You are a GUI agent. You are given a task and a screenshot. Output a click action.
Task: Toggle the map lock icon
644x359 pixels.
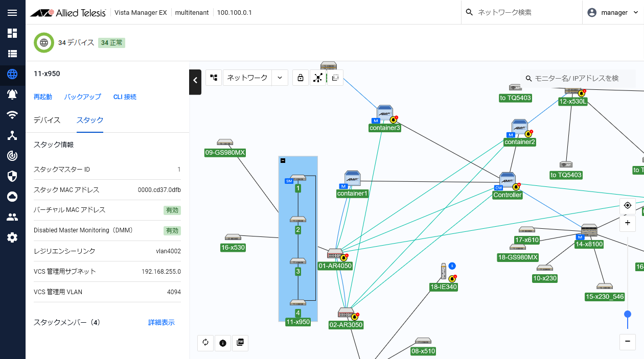click(x=301, y=78)
